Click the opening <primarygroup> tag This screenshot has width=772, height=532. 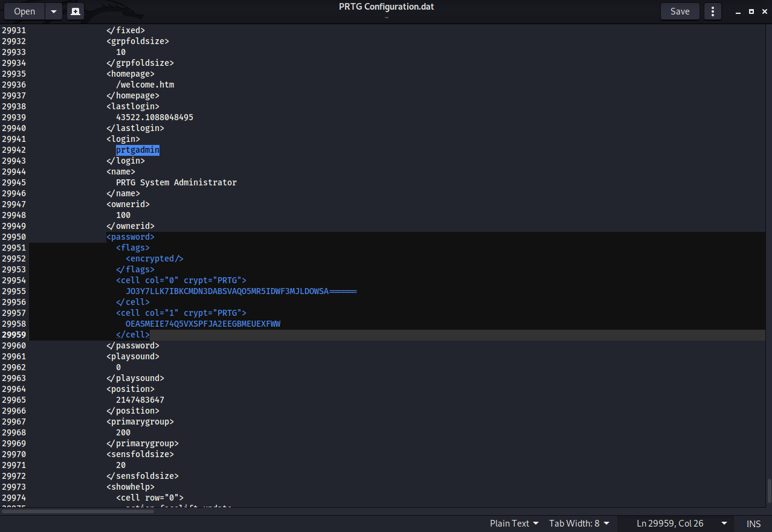coord(140,421)
